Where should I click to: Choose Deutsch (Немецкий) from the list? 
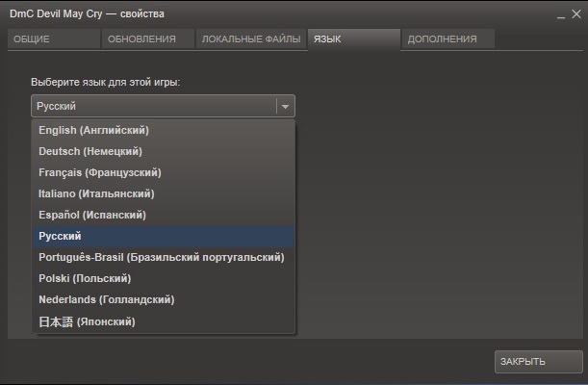tap(163, 151)
